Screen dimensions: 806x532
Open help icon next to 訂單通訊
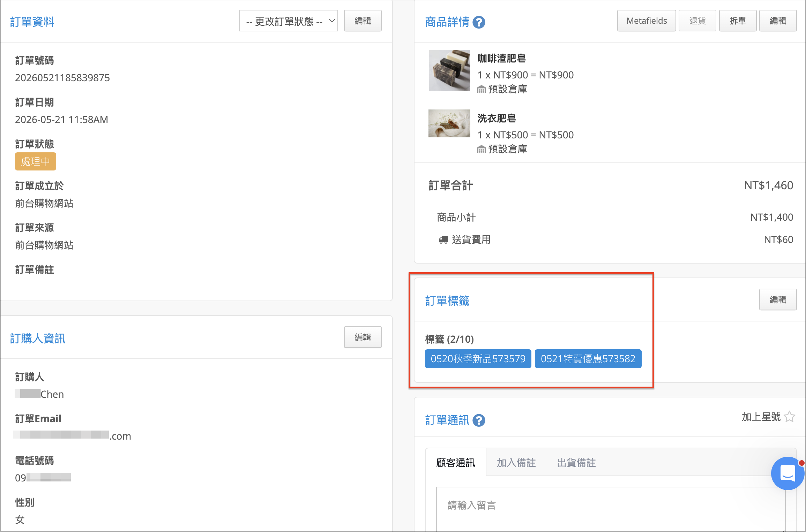(479, 420)
